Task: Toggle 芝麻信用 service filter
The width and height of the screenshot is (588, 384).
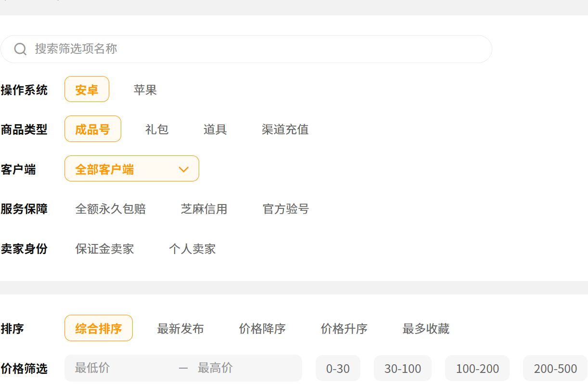Action: coord(204,209)
